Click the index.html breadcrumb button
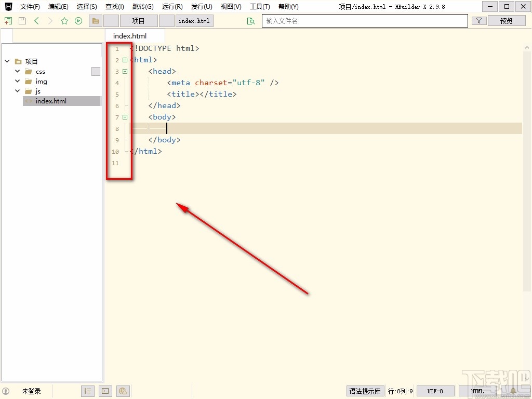Image resolution: width=532 pixels, height=399 pixels. [x=194, y=21]
